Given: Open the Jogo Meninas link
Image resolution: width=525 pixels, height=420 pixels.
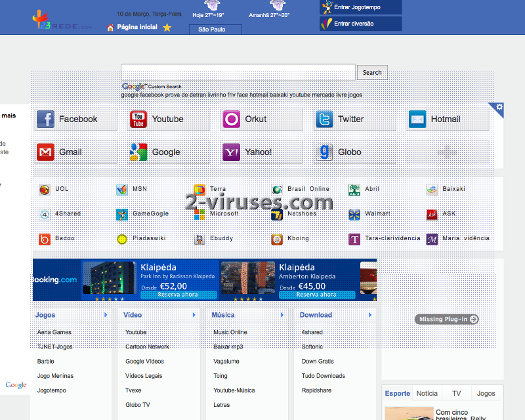Looking at the screenshot, I should (x=55, y=376).
